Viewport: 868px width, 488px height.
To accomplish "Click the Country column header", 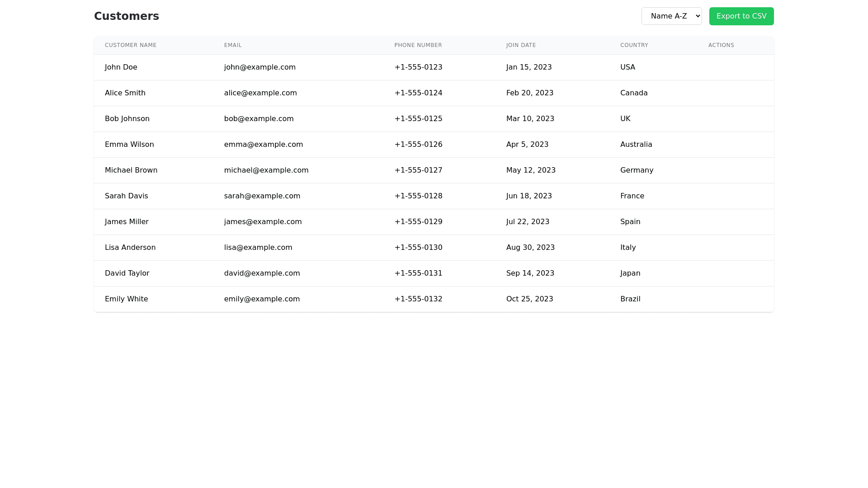I will tap(634, 45).
